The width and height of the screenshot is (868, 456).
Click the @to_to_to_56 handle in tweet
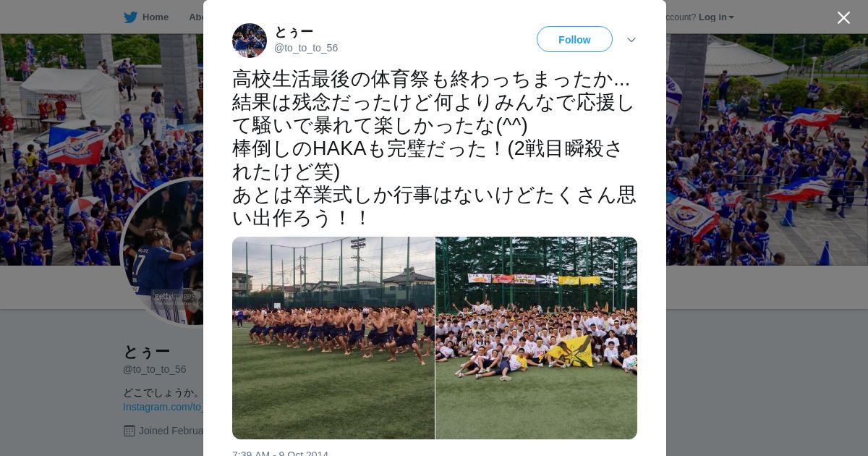[x=306, y=48]
